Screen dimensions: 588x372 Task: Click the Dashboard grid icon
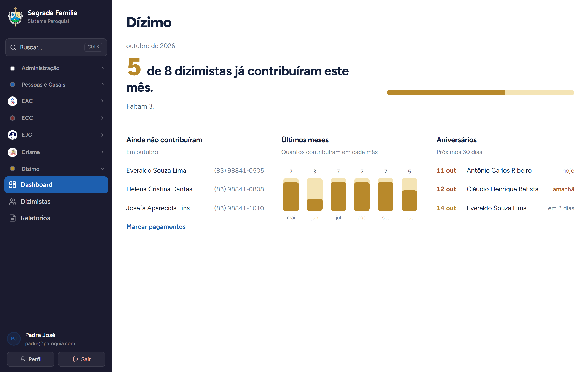point(13,185)
